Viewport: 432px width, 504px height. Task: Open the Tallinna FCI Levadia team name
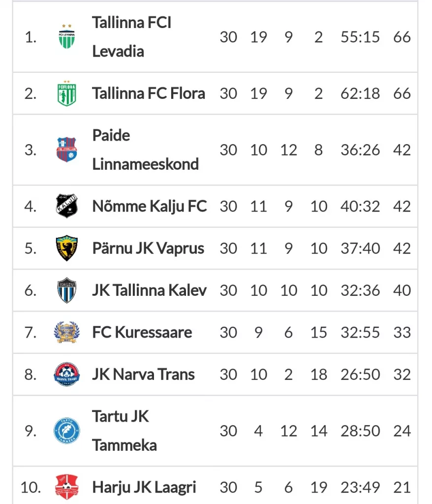coord(131,36)
